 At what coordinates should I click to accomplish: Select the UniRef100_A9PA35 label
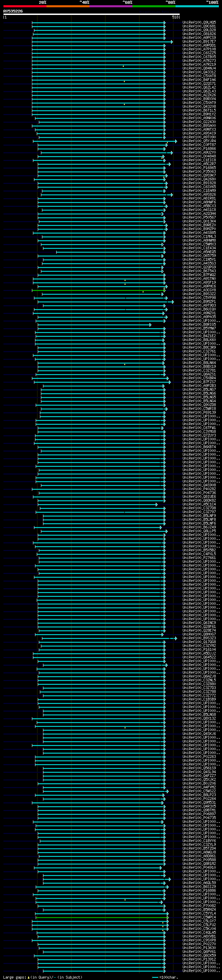coord(199,317)
